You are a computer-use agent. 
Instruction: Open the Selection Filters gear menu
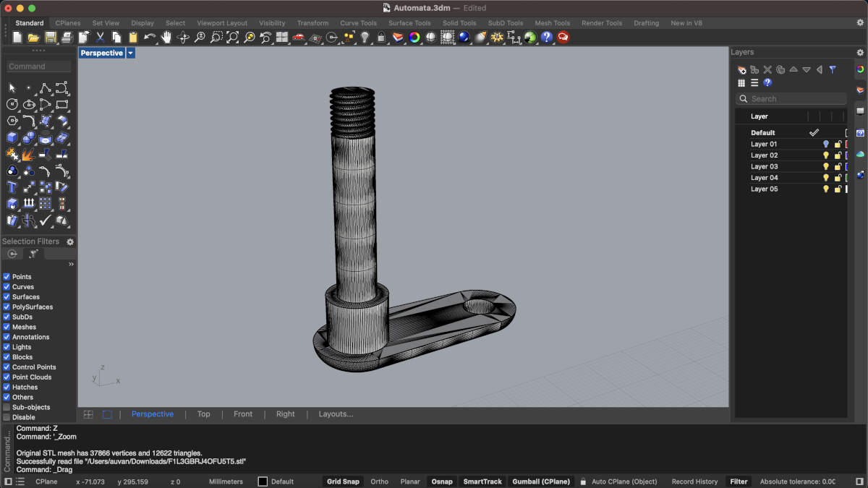pos(70,241)
